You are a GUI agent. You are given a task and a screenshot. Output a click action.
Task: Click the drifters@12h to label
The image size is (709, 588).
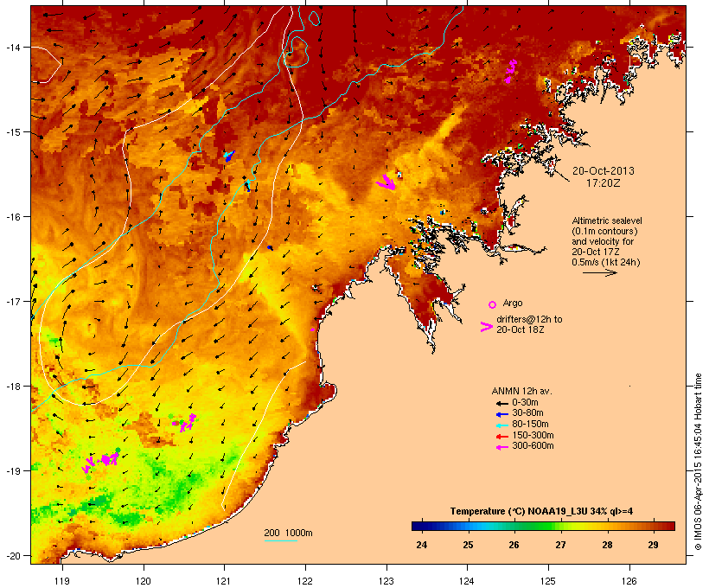point(529,319)
